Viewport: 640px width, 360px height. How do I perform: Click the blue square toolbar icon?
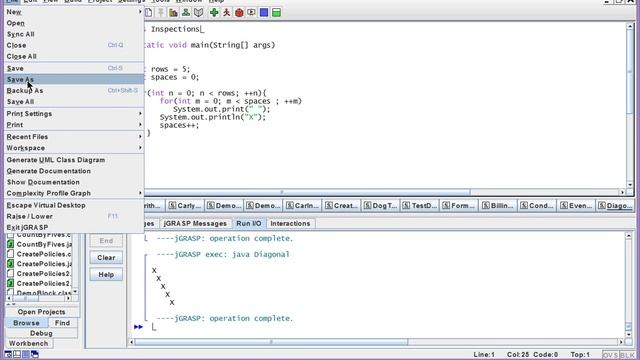pos(264,13)
